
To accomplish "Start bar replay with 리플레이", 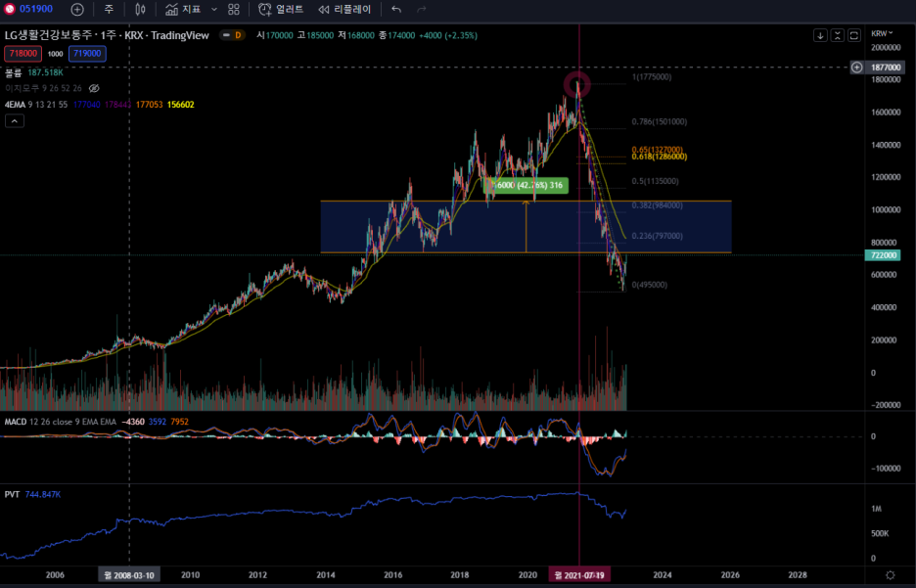I will point(344,9).
